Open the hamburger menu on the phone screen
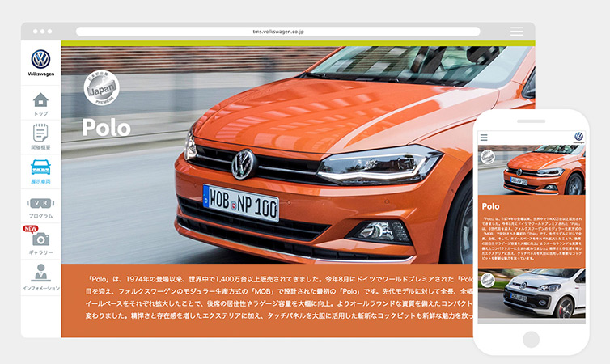The width and height of the screenshot is (610, 364). click(x=484, y=138)
